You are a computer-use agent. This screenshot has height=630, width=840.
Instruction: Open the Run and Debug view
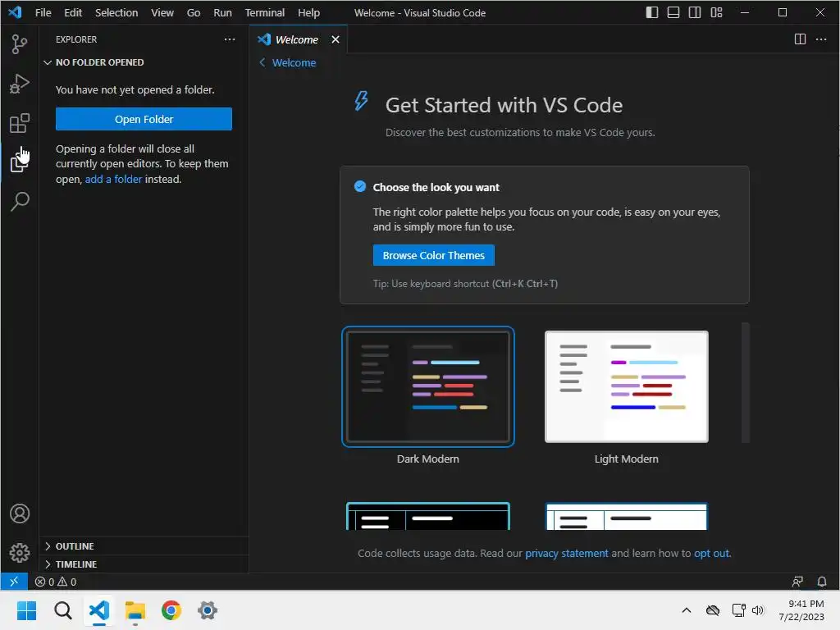pos(20,84)
